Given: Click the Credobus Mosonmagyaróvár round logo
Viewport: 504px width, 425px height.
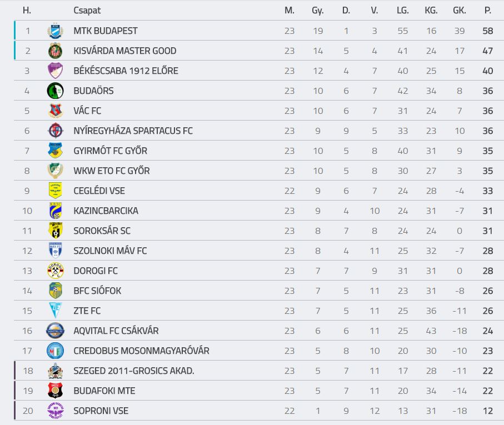Looking at the screenshot, I should tap(55, 351).
